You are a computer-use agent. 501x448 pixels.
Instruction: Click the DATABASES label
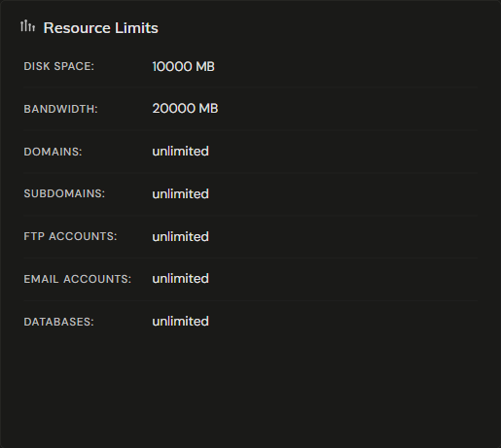(58, 322)
